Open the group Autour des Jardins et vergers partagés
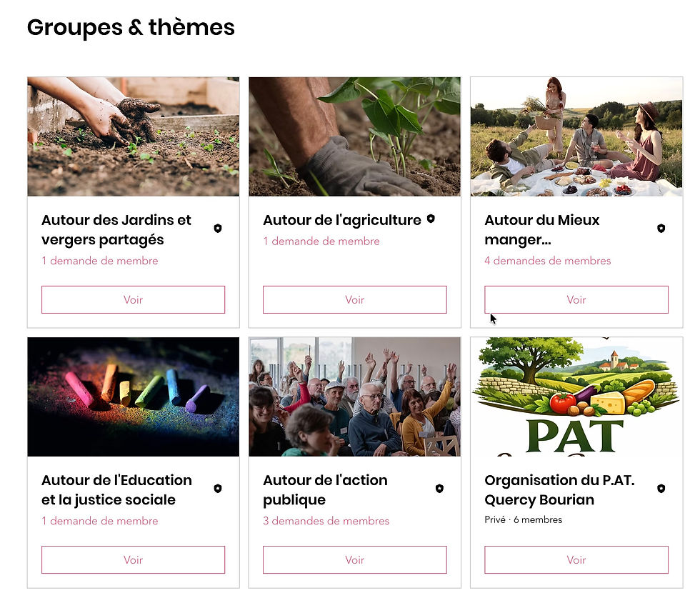 116,229
